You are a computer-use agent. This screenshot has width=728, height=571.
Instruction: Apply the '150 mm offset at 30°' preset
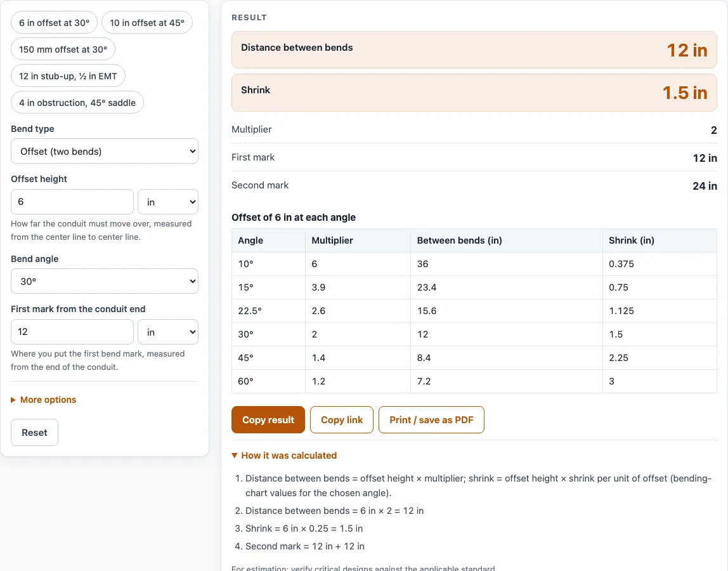coord(63,49)
